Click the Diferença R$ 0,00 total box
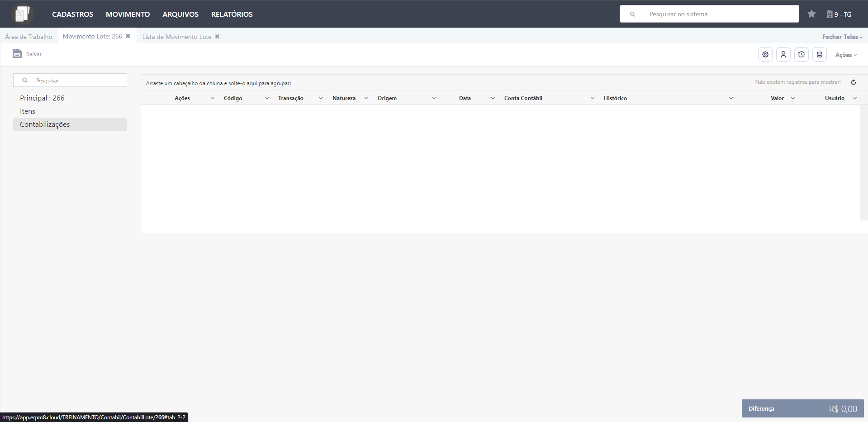 (803, 408)
